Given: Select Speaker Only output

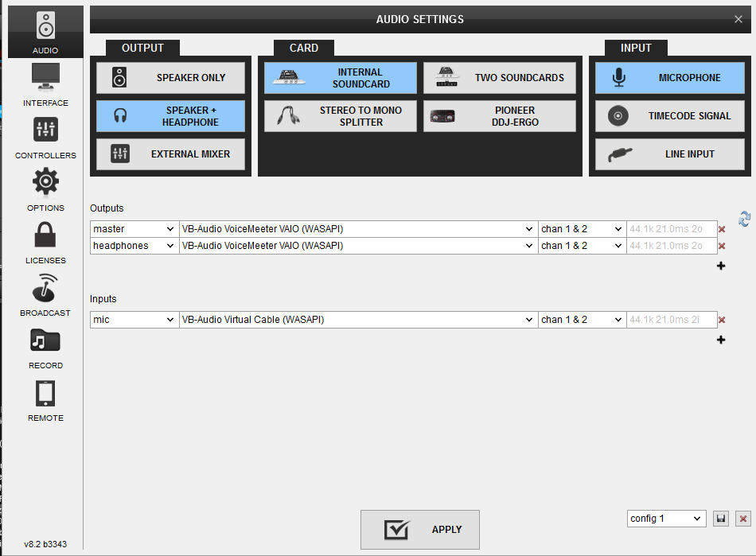Looking at the screenshot, I should coord(170,78).
